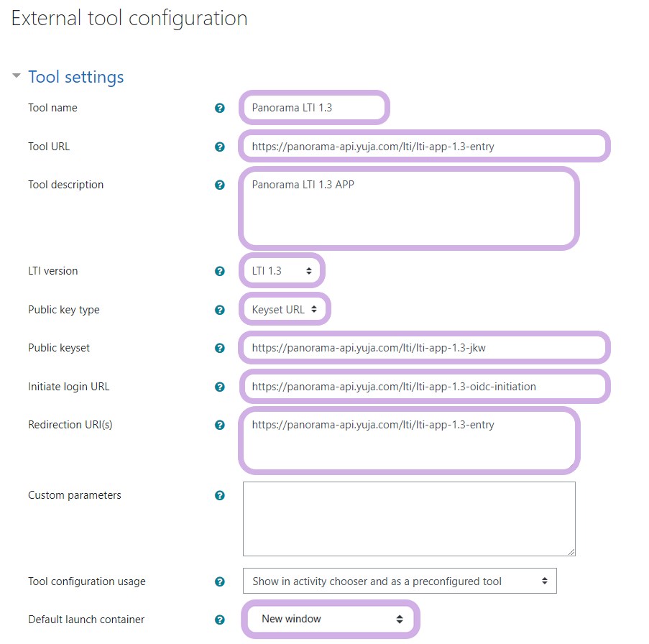Open help for Tool description
Screen dimensions: 649x644
tap(220, 185)
